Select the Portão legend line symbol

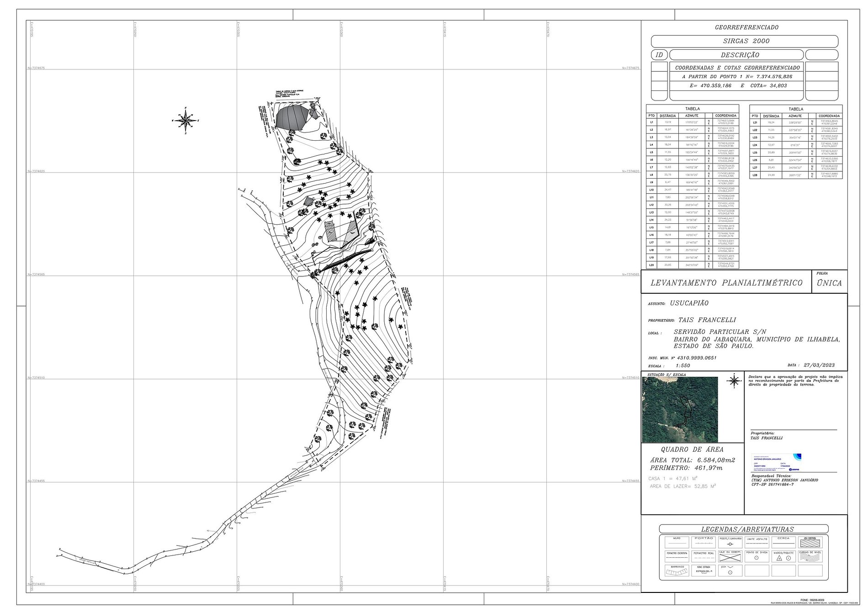click(704, 543)
